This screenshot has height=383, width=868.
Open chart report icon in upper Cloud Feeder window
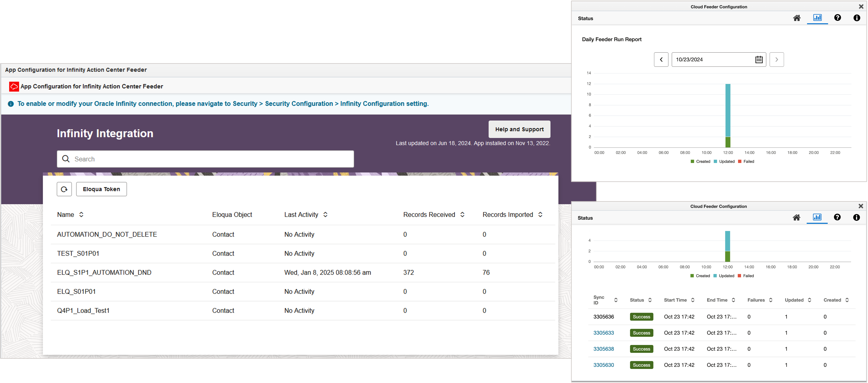817,18
